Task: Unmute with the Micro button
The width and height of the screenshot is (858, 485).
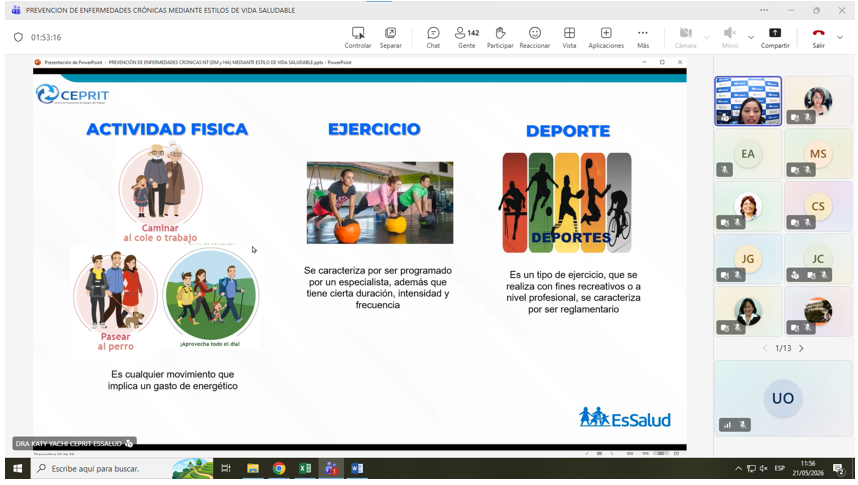Action: click(729, 37)
